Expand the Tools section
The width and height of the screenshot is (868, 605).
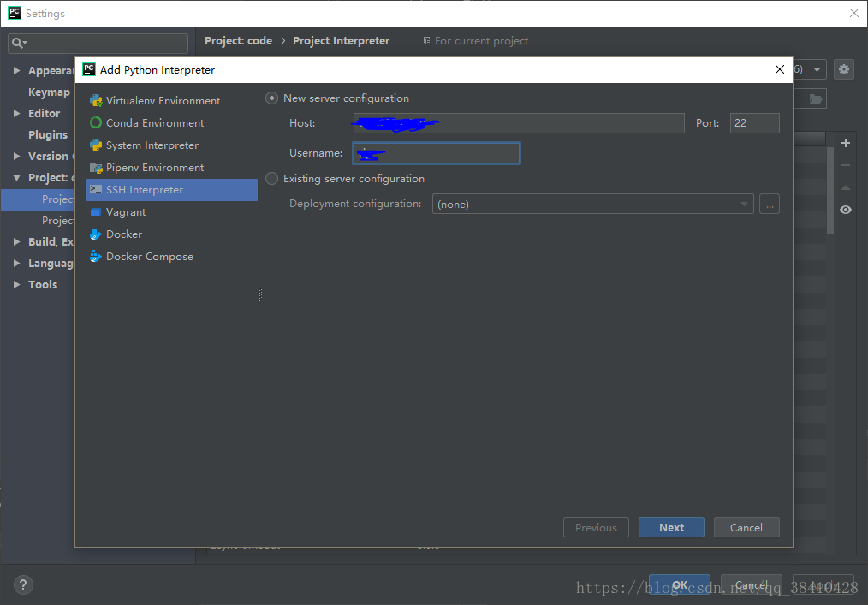click(16, 284)
